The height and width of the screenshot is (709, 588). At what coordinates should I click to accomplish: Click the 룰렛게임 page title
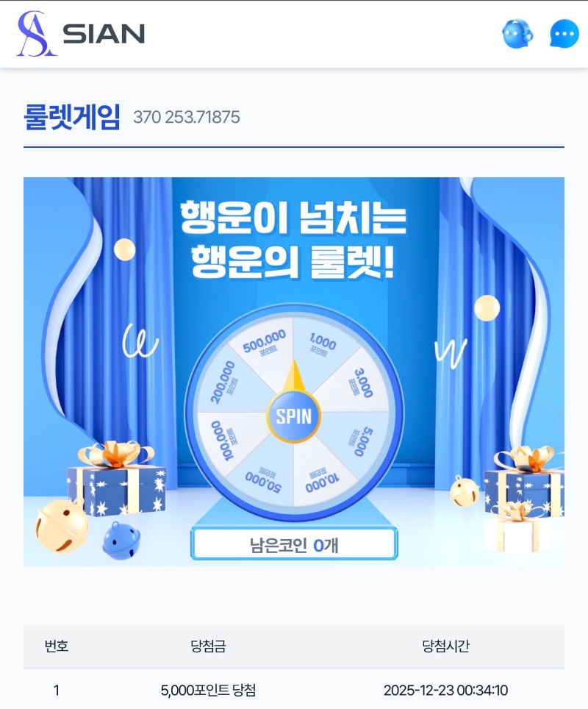click(72, 117)
